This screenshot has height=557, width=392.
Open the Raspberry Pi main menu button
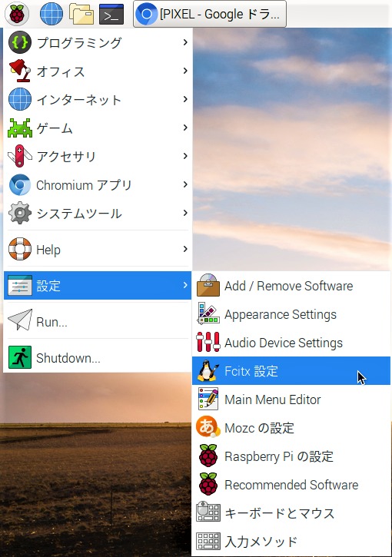tap(17, 14)
